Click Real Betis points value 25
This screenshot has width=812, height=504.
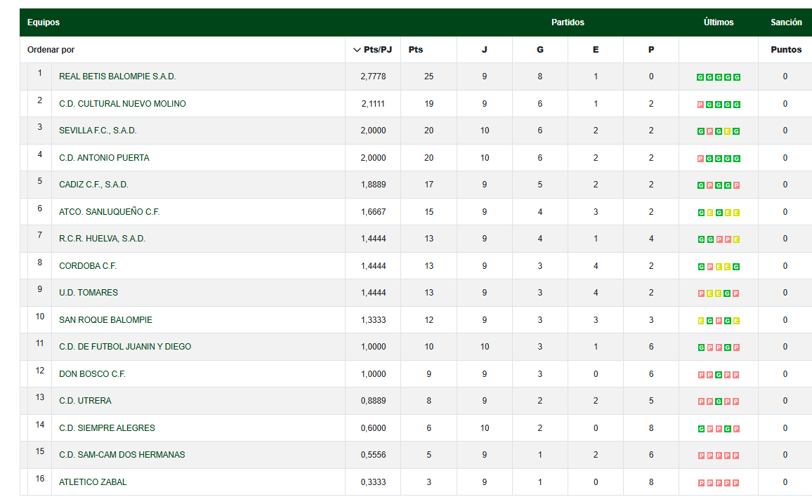(x=428, y=77)
